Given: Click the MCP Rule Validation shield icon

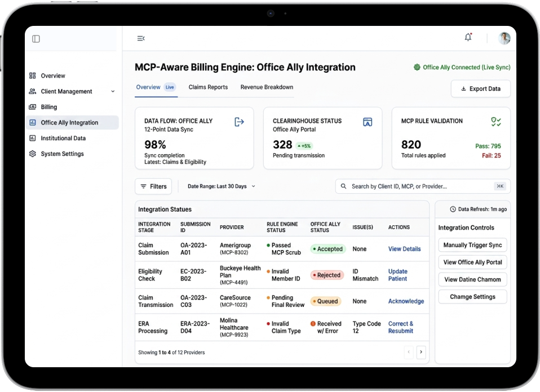Looking at the screenshot, I should [x=496, y=122].
